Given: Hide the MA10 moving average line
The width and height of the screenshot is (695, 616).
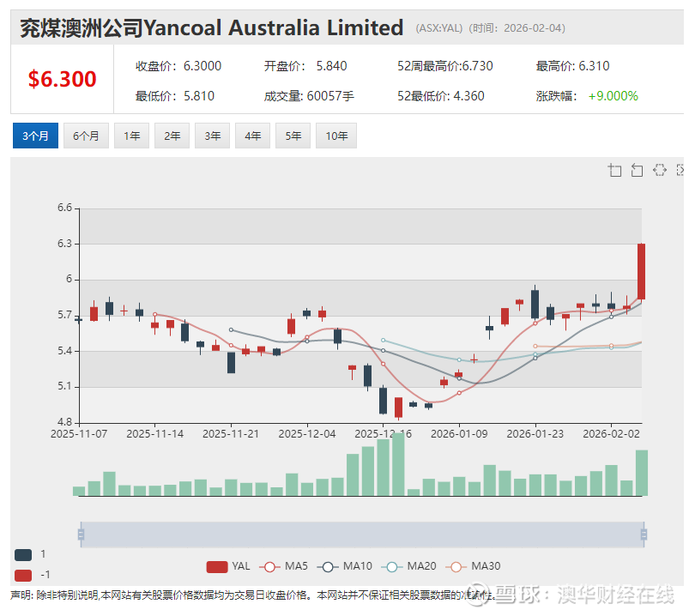Looking at the screenshot, I should coord(345,567).
